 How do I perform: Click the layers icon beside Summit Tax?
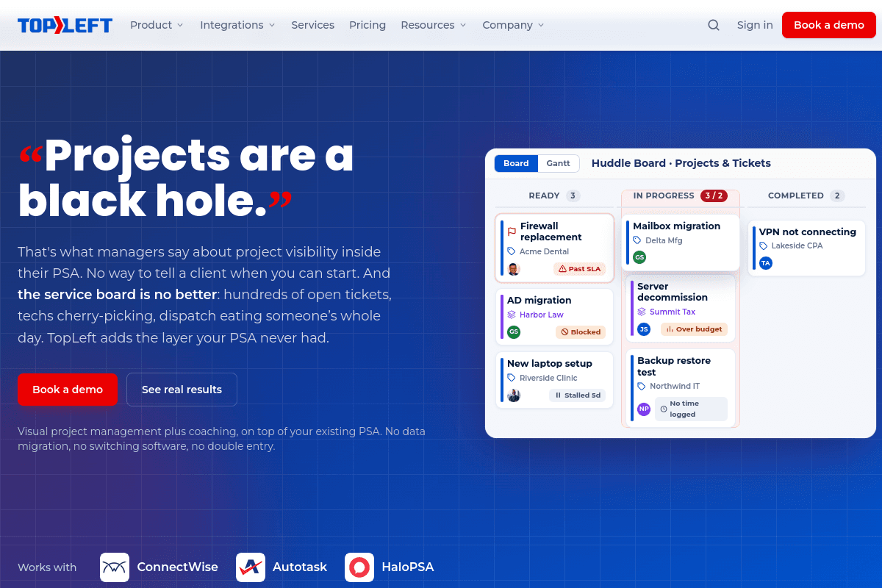coord(642,312)
